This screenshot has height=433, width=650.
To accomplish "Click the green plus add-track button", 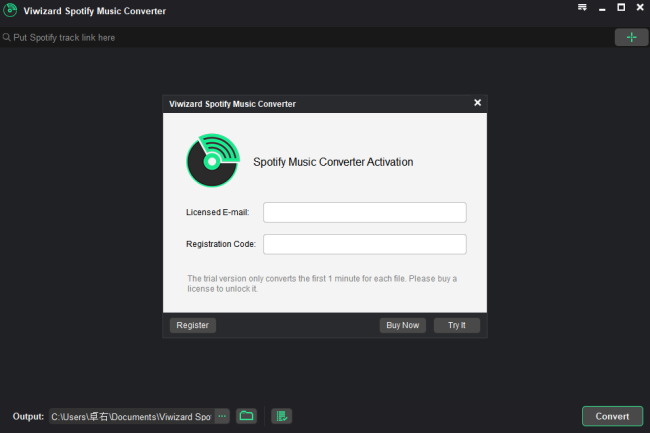I will coord(631,37).
